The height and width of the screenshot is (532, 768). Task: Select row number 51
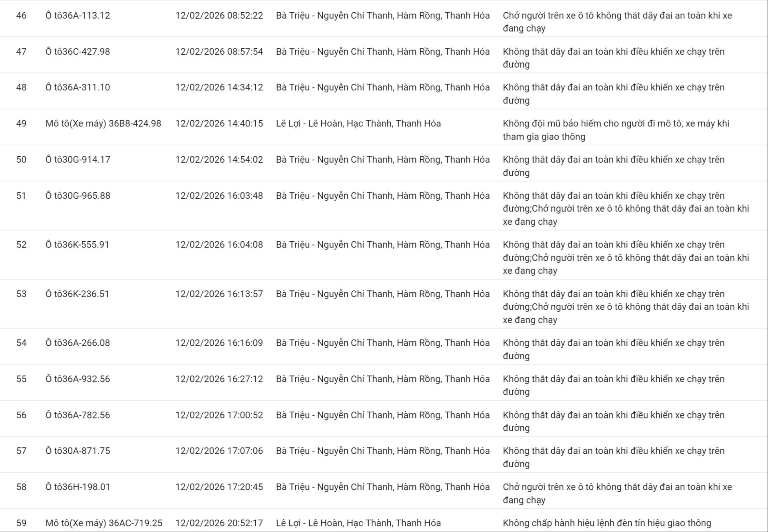[21, 196]
